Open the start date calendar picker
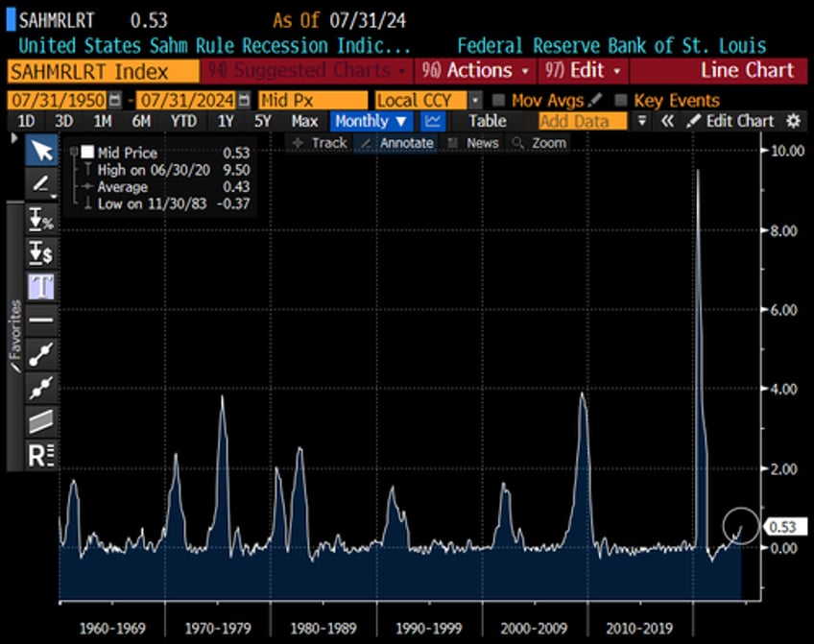Viewport: 814px width, 644px height. coord(115,100)
